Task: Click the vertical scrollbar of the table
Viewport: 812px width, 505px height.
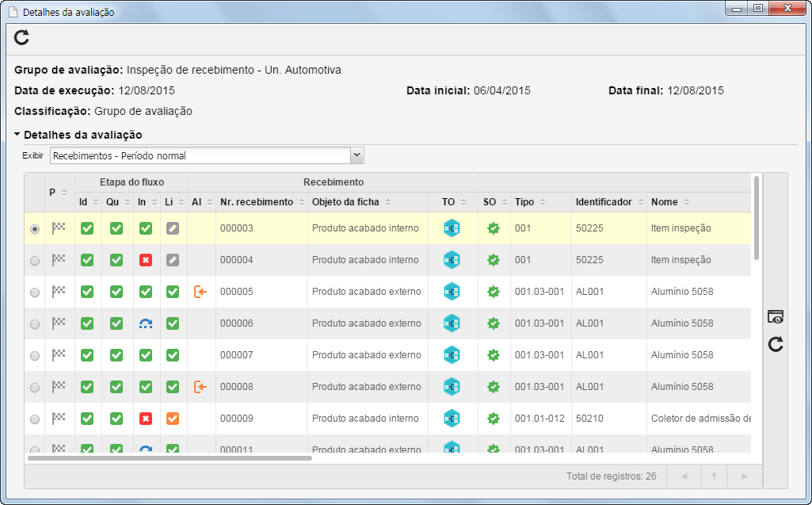Action: tap(757, 218)
